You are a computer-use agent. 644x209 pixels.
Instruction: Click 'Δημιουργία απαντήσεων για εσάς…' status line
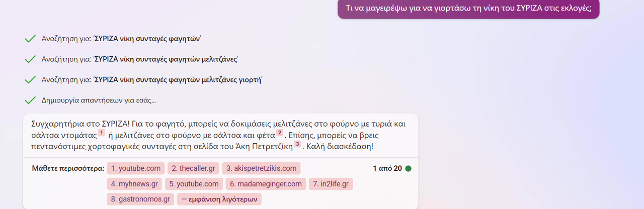tap(99, 100)
